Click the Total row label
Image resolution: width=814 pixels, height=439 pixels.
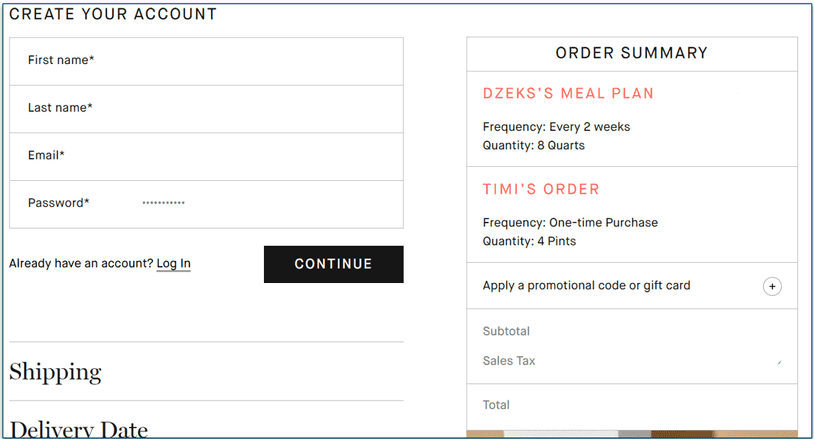(x=496, y=406)
